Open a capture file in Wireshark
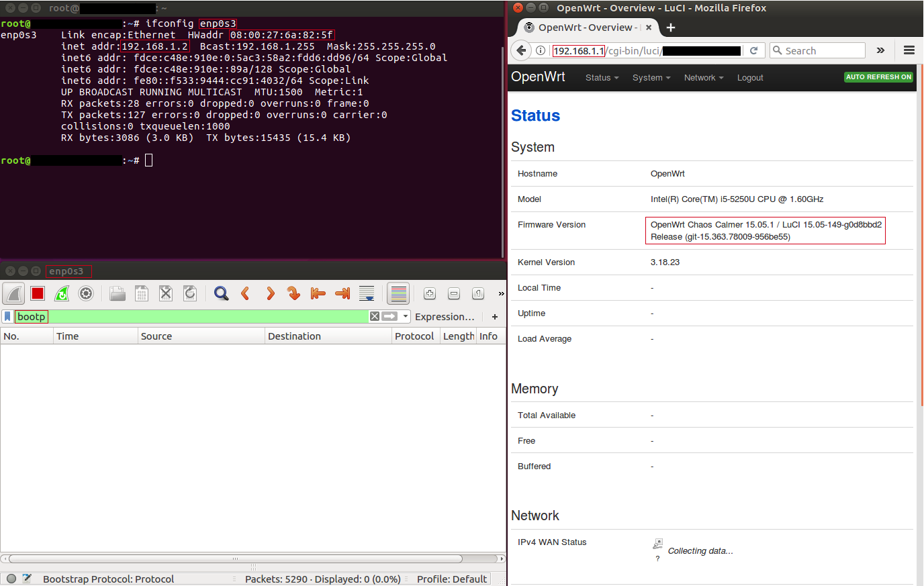The width and height of the screenshot is (924, 586). coord(118,293)
